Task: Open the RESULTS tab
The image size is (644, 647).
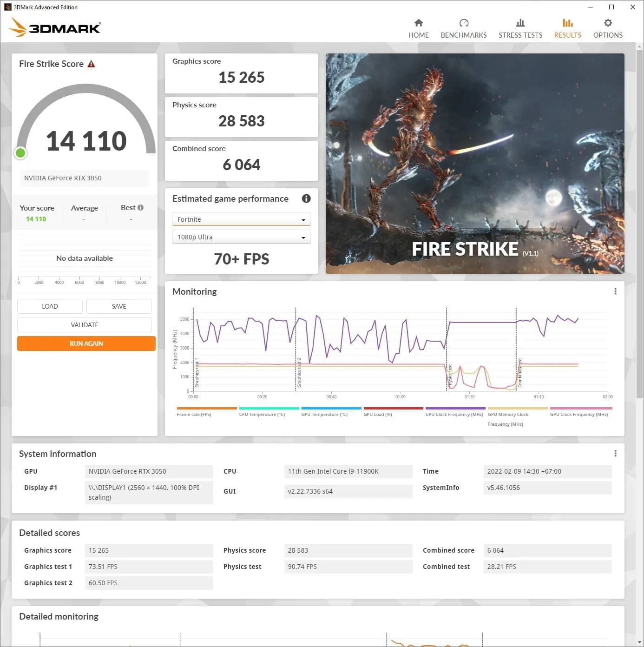Action: pos(567,29)
